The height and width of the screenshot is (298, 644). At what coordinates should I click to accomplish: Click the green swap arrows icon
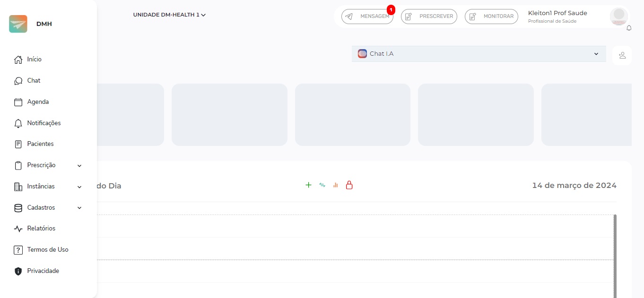click(322, 185)
